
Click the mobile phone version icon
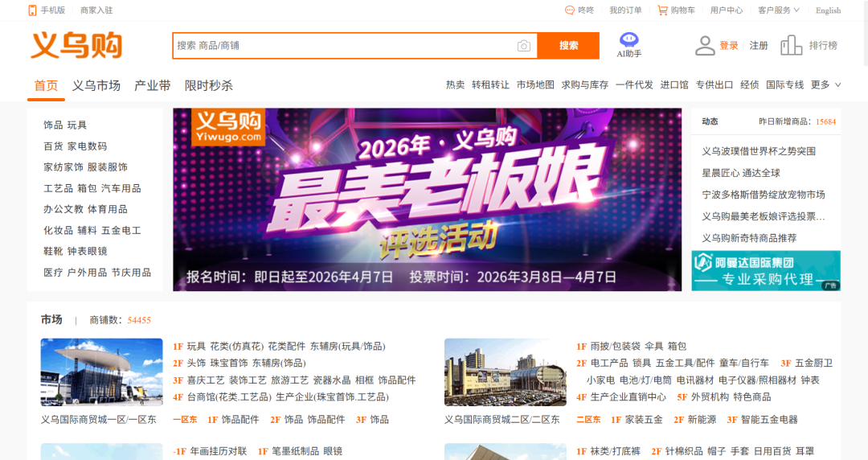coord(32,10)
